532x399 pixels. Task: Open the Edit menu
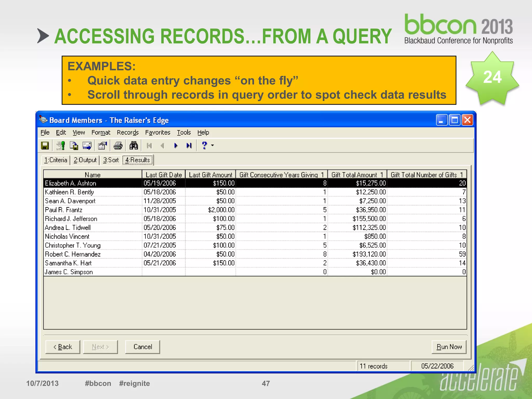pos(61,132)
